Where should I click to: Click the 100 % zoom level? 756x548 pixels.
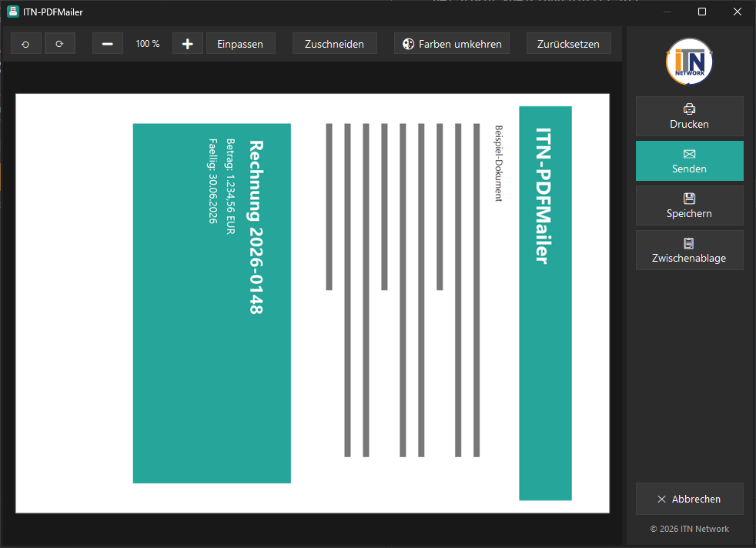click(148, 44)
